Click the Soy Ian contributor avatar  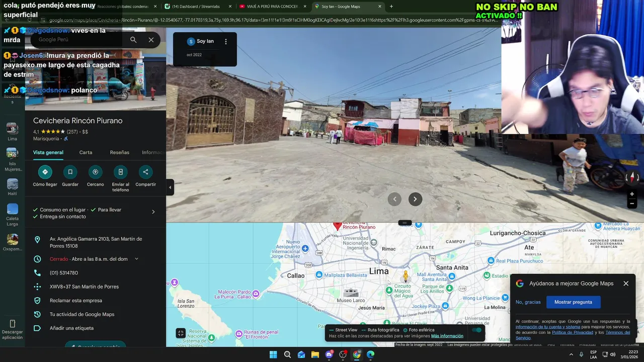pyautogui.click(x=191, y=41)
